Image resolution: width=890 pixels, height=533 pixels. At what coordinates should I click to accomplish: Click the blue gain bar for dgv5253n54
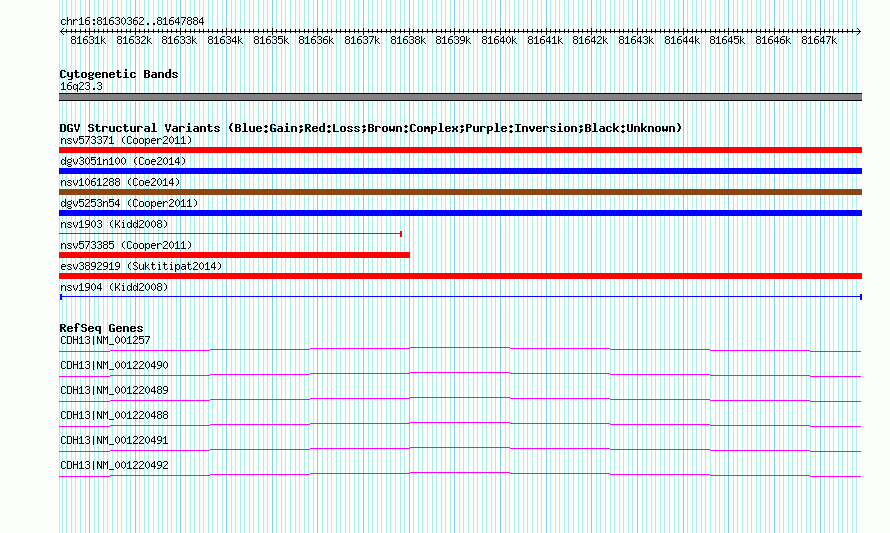(x=460, y=213)
